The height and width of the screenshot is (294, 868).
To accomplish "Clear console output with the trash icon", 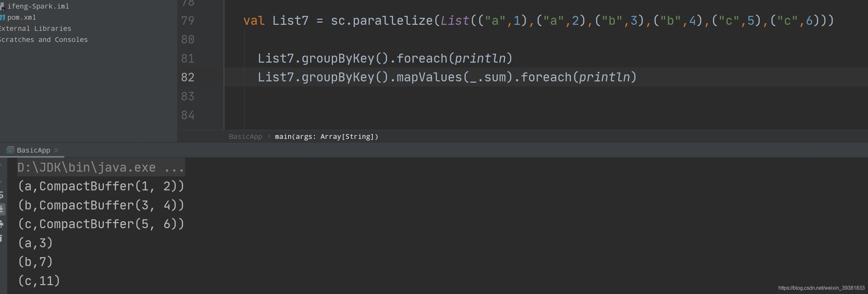I will (1, 238).
